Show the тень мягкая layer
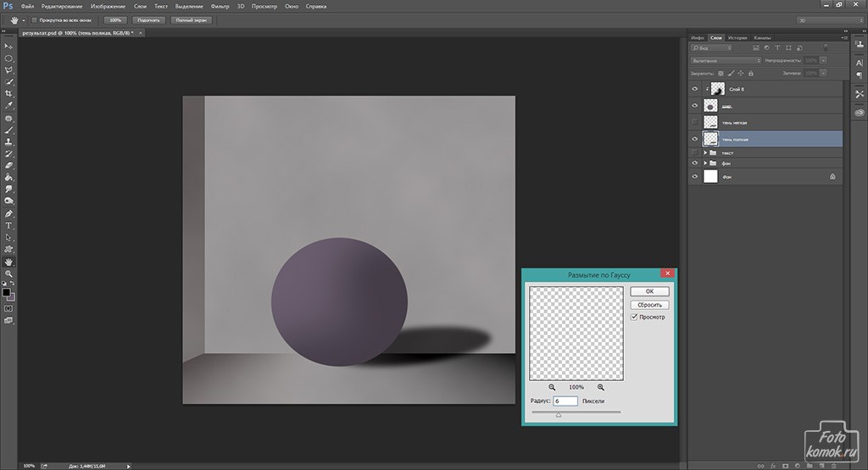Screen dimensions: 868x470 point(695,122)
